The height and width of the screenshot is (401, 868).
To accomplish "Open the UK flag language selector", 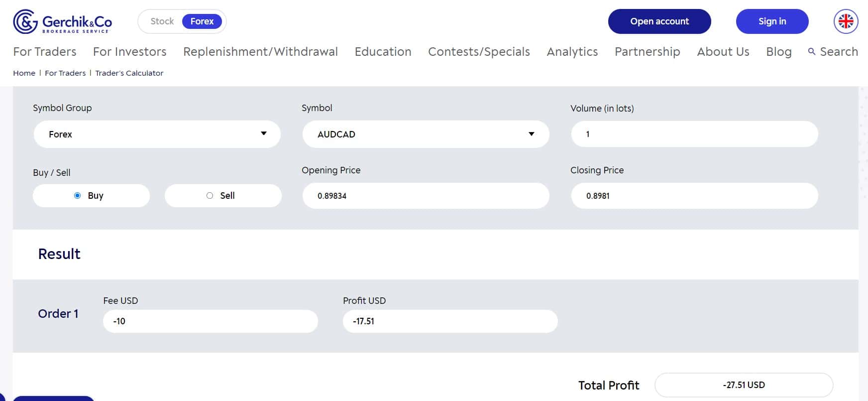I will tap(846, 21).
